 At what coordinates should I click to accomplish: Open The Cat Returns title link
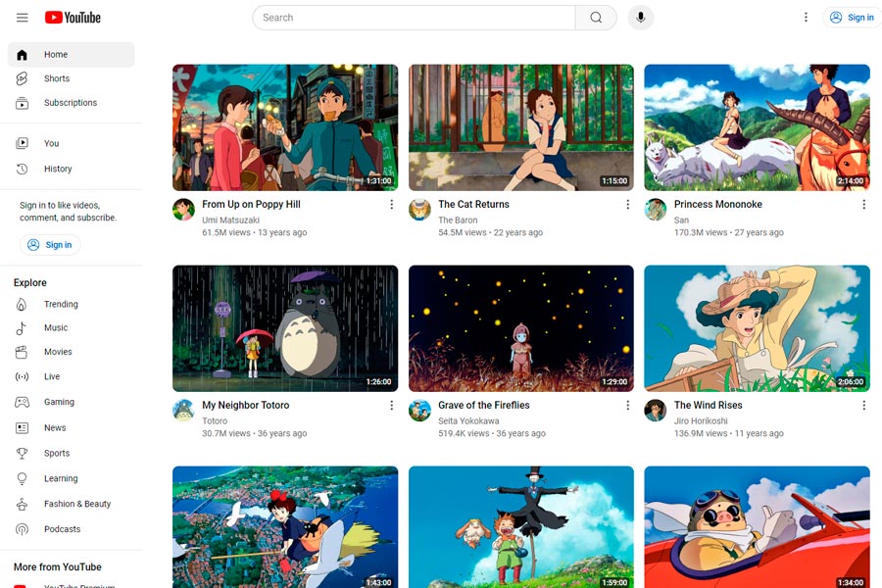pos(473,204)
